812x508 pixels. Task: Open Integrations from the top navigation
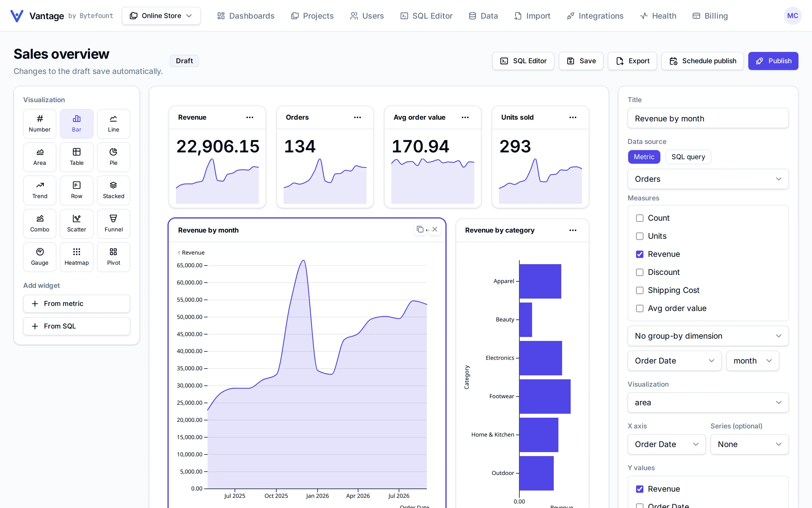pyautogui.click(x=595, y=16)
